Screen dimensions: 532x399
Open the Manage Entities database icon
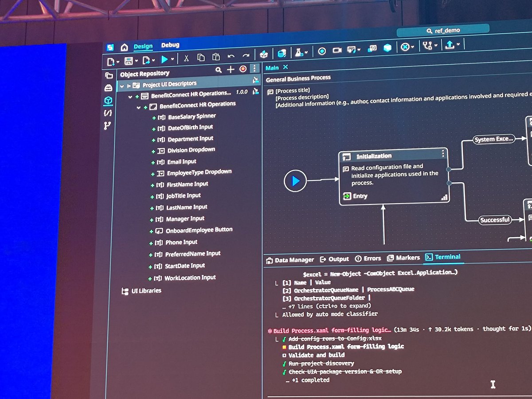[x=282, y=54]
